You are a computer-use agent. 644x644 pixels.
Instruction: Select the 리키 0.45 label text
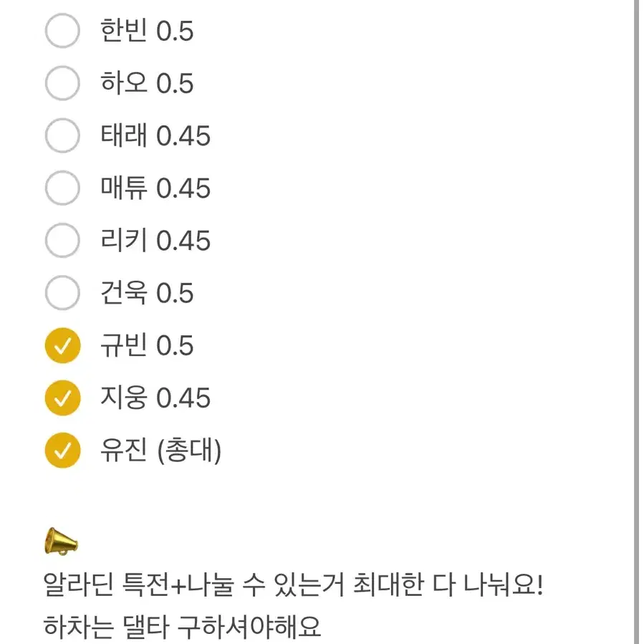coord(155,241)
